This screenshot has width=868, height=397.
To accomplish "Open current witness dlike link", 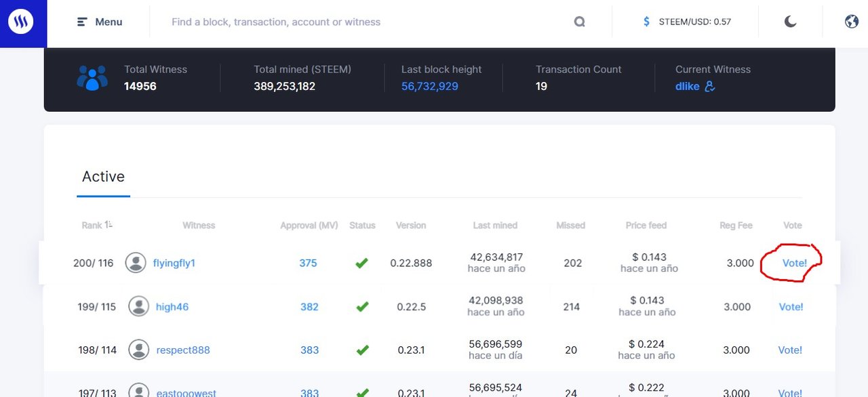I will click(688, 86).
